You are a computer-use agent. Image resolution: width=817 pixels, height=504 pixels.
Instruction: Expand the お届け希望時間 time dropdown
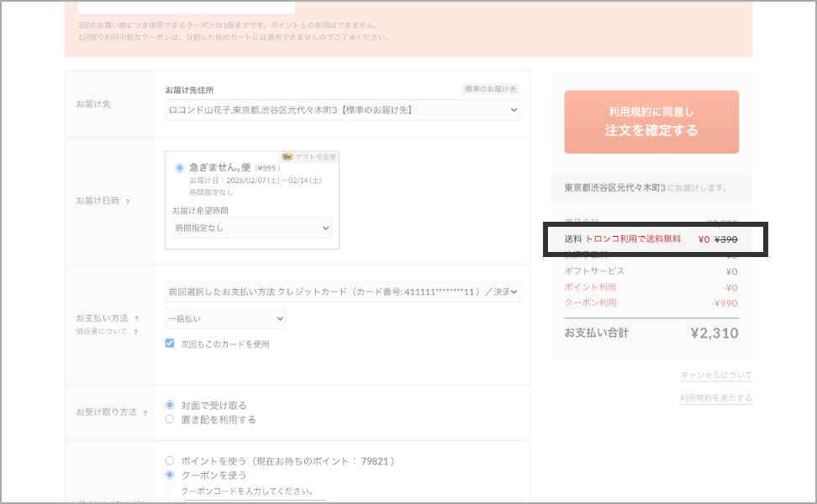252,228
